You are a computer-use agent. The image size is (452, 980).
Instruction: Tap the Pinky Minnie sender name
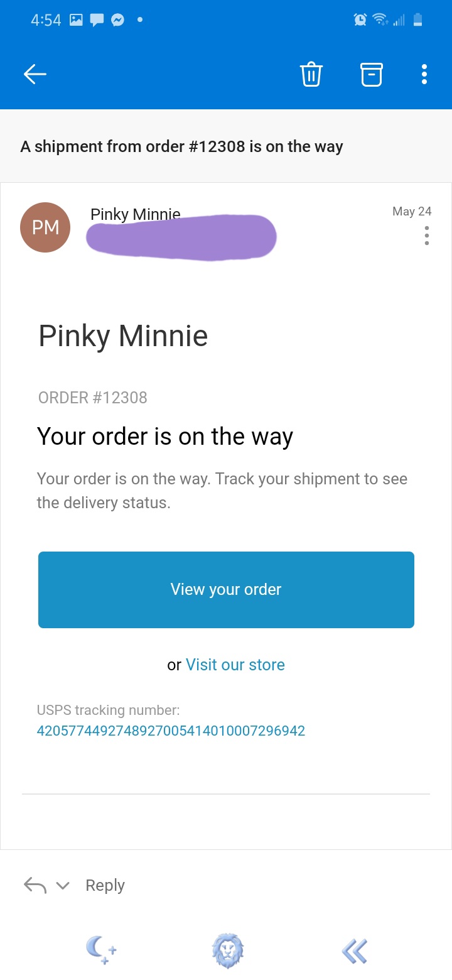pyautogui.click(x=136, y=214)
